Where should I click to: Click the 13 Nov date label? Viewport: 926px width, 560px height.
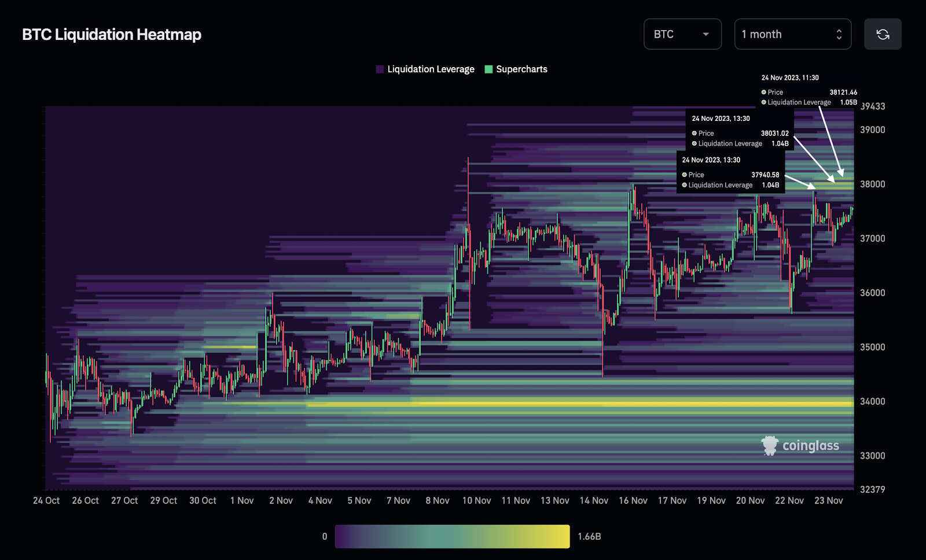click(555, 500)
